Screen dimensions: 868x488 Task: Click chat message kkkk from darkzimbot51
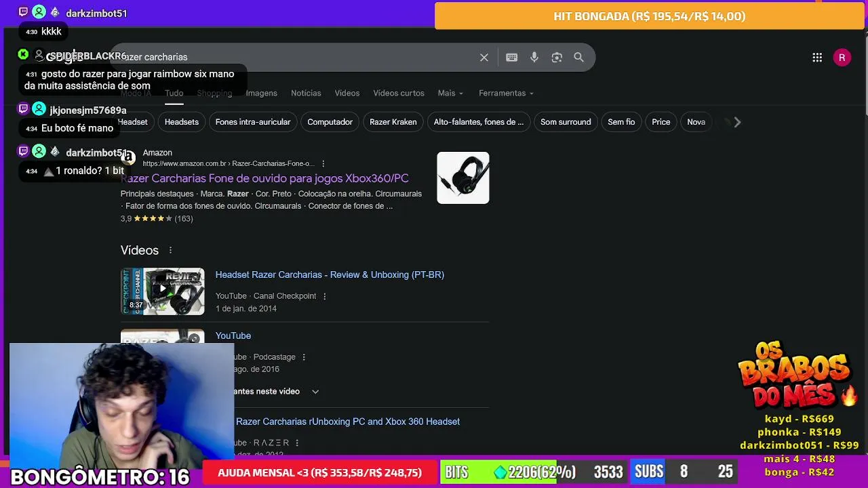[x=52, y=31]
